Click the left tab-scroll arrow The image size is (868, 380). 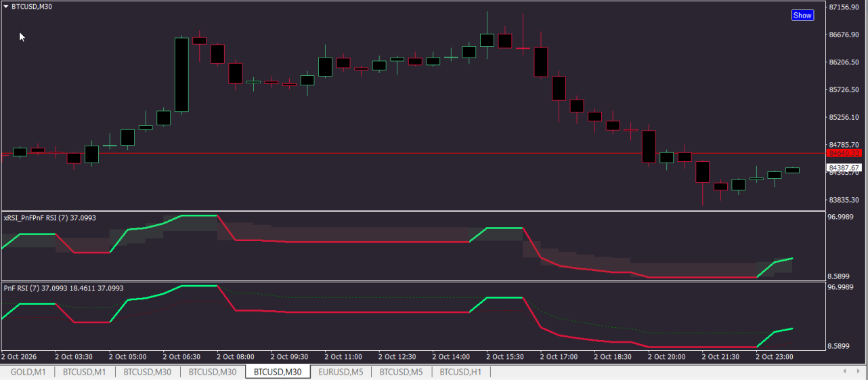coord(844,371)
